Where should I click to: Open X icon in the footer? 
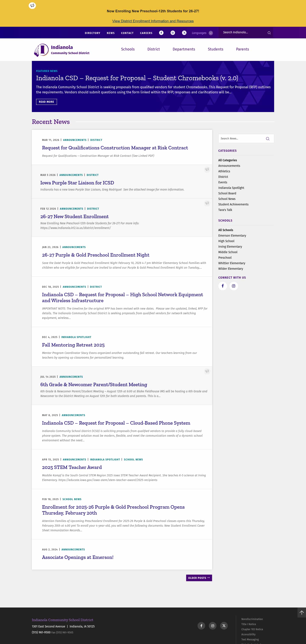[x=224, y=626]
